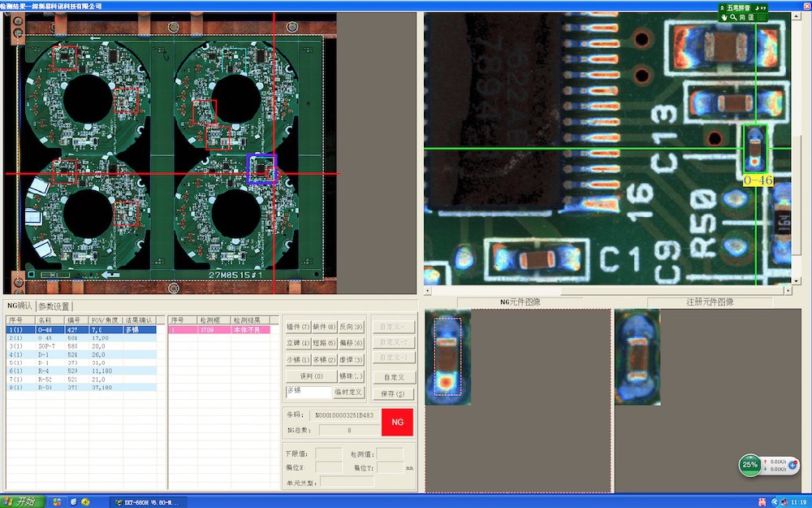This screenshot has width=812, height=508.
Task: Click the 自定义 button
Action: coord(394,377)
